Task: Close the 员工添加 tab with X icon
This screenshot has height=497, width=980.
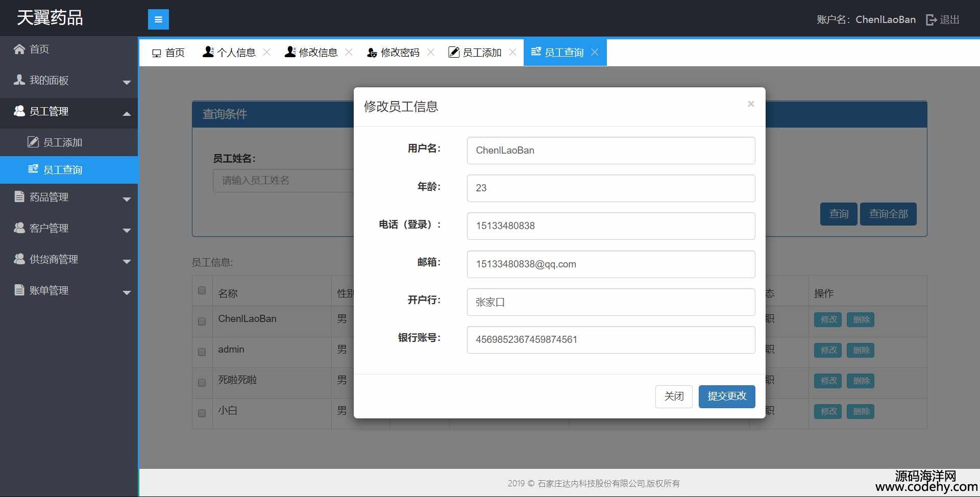Action: 513,52
